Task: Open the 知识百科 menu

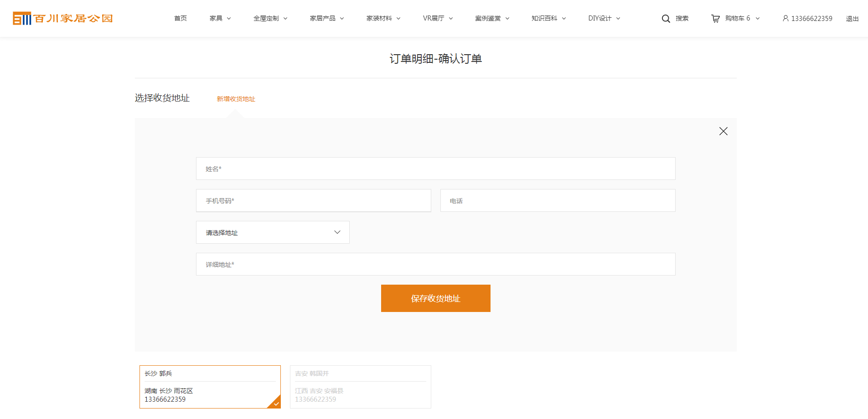Action: [x=548, y=19]
